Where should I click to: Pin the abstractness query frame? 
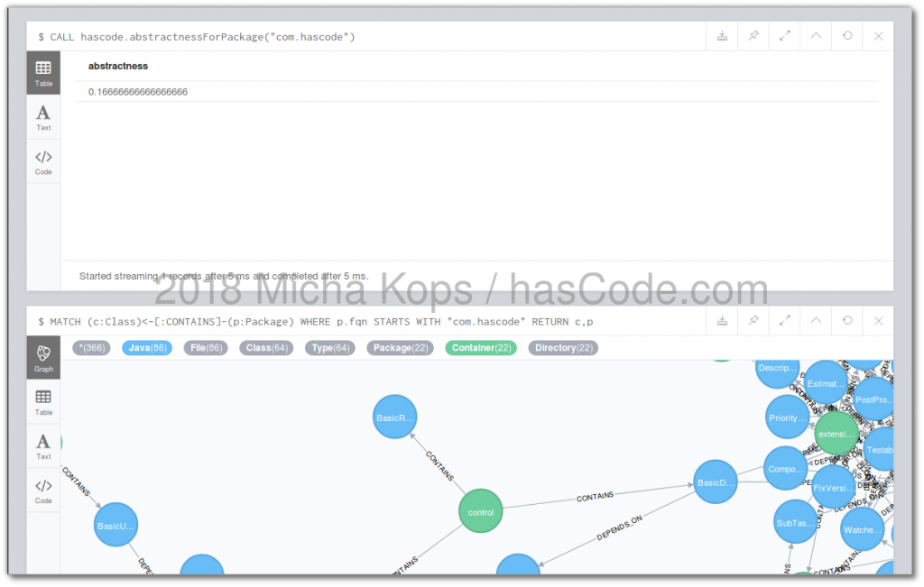pyautogui.click(x=753, y=36)
